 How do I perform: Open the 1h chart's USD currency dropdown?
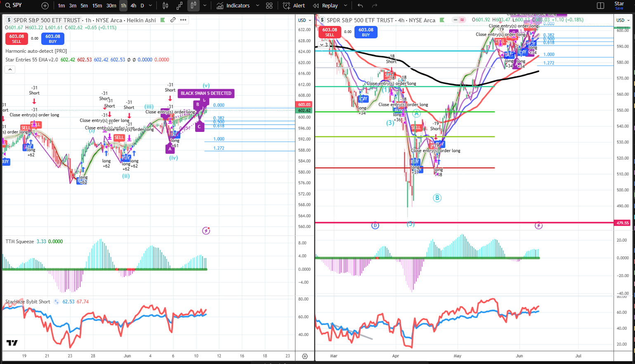point(305,20)
